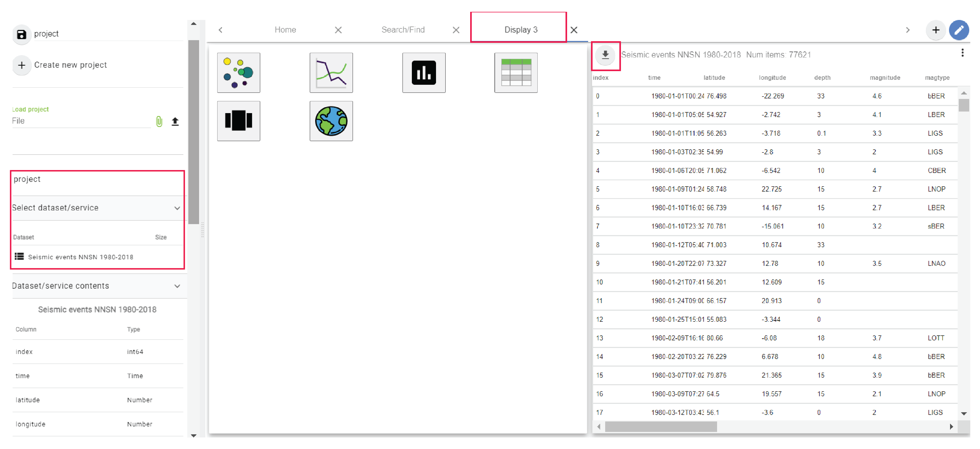This screenshot has height=449, width=980.
Task: Open the scatter bubble chart visualization
Action: click(238, 73)
